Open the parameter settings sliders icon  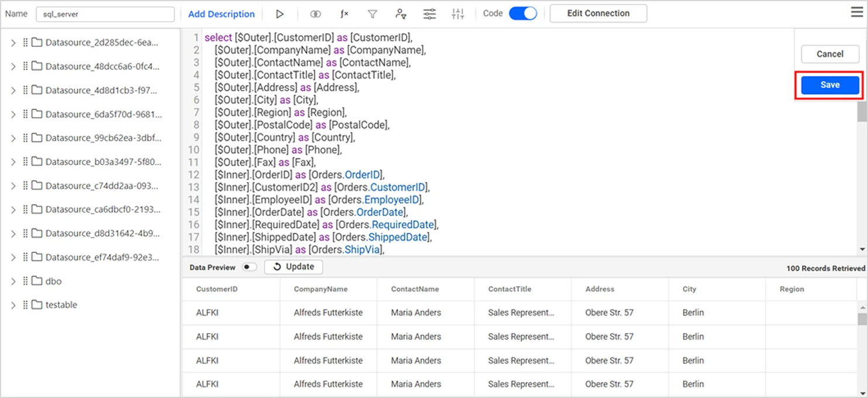pos(429,14)
